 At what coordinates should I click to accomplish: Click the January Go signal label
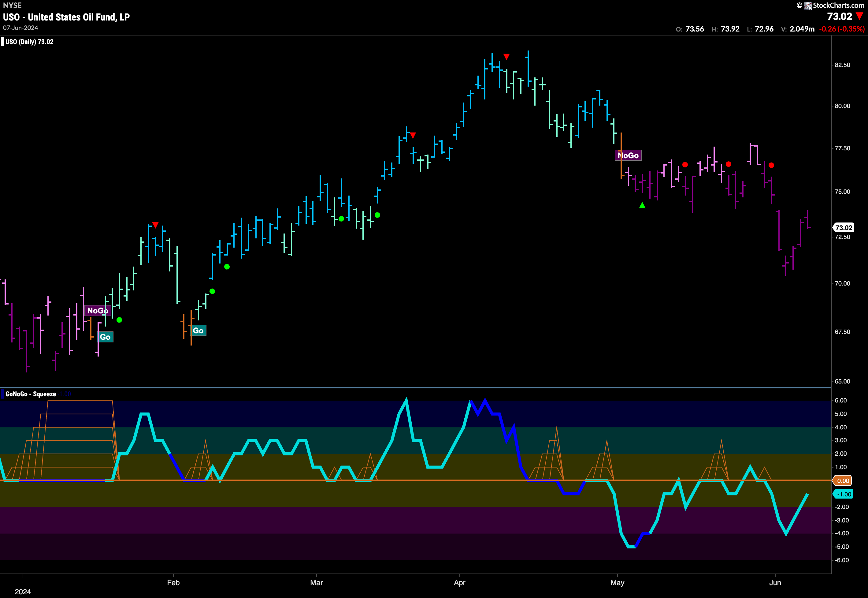pyautogui.click(x=105, y=337)
